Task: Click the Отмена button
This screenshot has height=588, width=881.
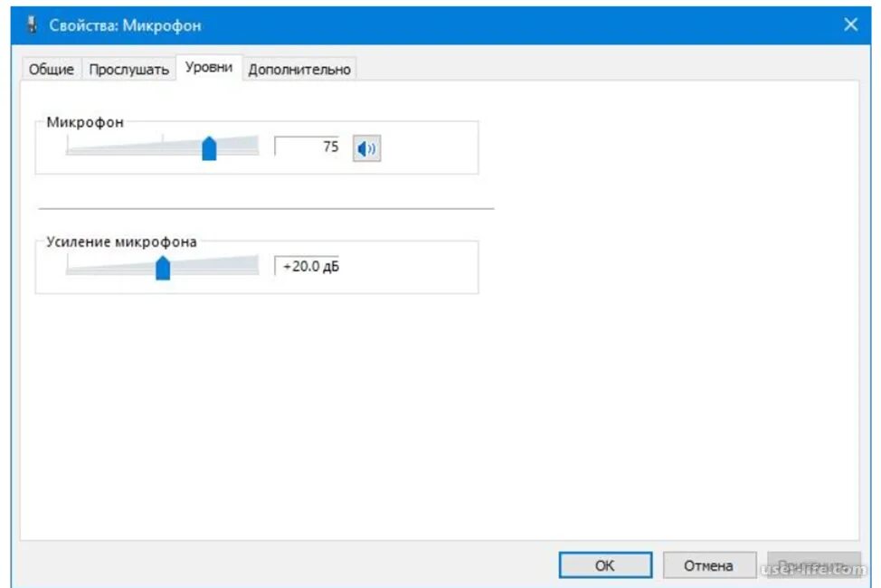Action: tap(708, 565)
